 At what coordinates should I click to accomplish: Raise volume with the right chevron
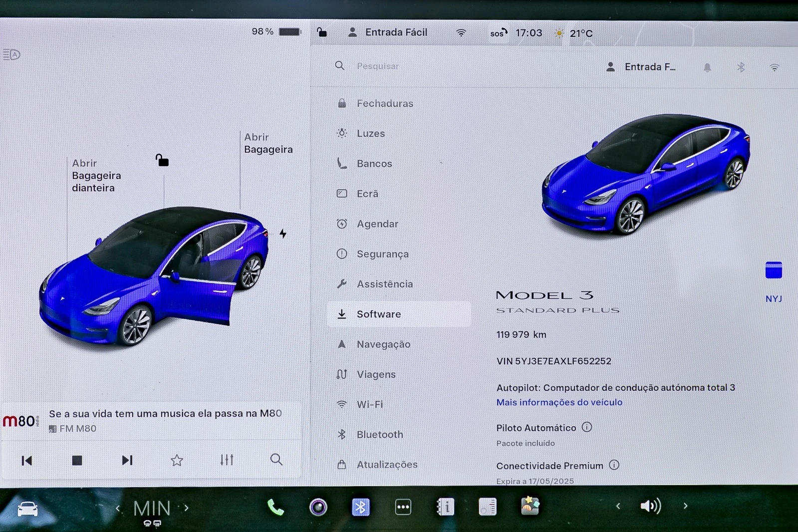pos(685,506)
